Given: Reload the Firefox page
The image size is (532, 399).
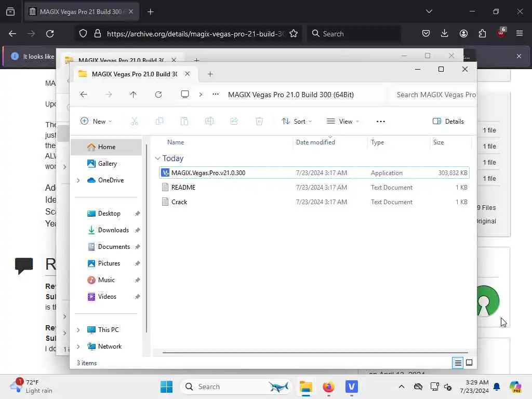Looking at the screenshot, I should 50,34.
